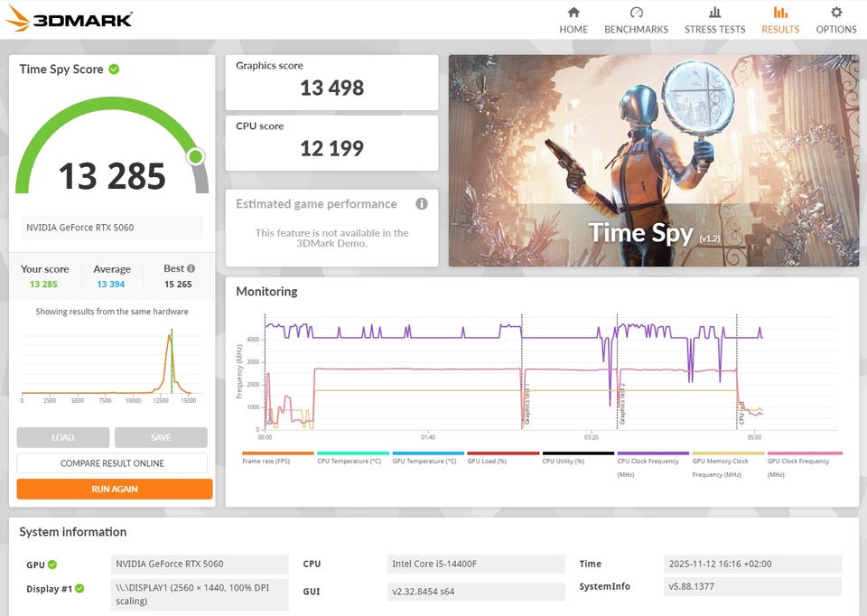The width and height of the screenshot is (867, 616).
Task: Click the 3DMark logo
Action: [x=70, y=19]
